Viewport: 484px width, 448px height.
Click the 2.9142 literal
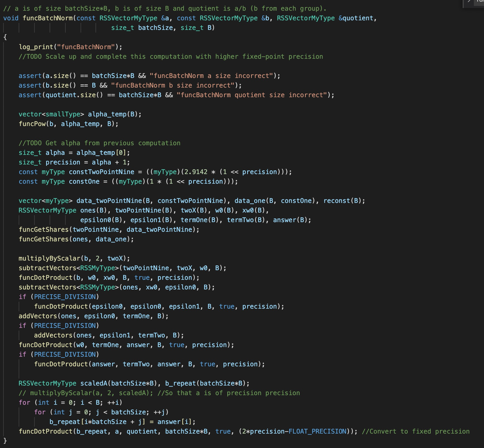point(196,172)
